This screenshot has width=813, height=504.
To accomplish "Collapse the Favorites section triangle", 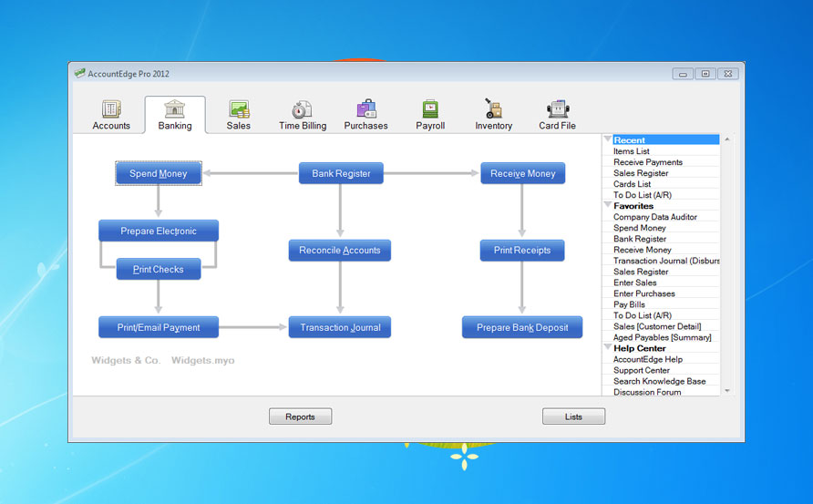I will pos(608,205).
